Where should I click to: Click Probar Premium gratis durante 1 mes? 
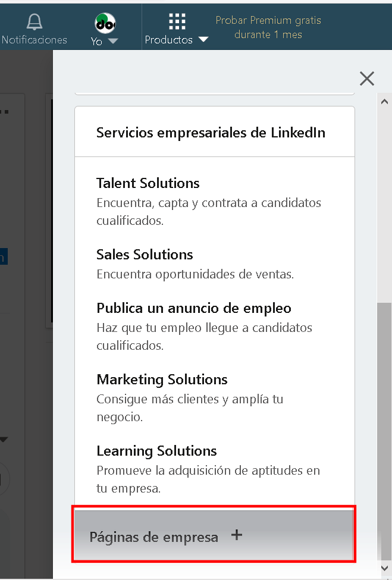point(268,27)
